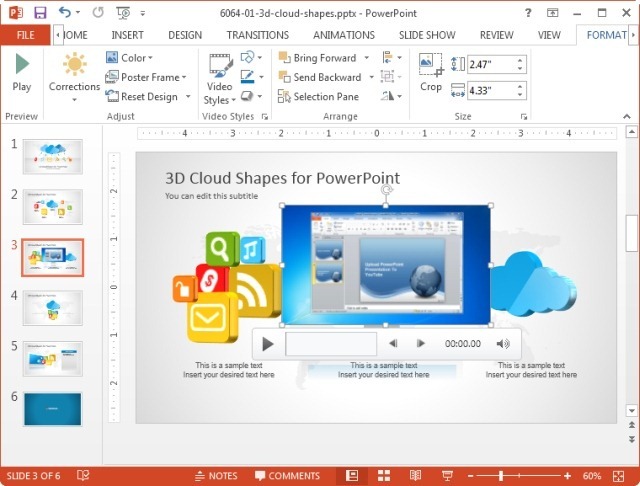Click the zoom slider handle

(x=501, y=476)
